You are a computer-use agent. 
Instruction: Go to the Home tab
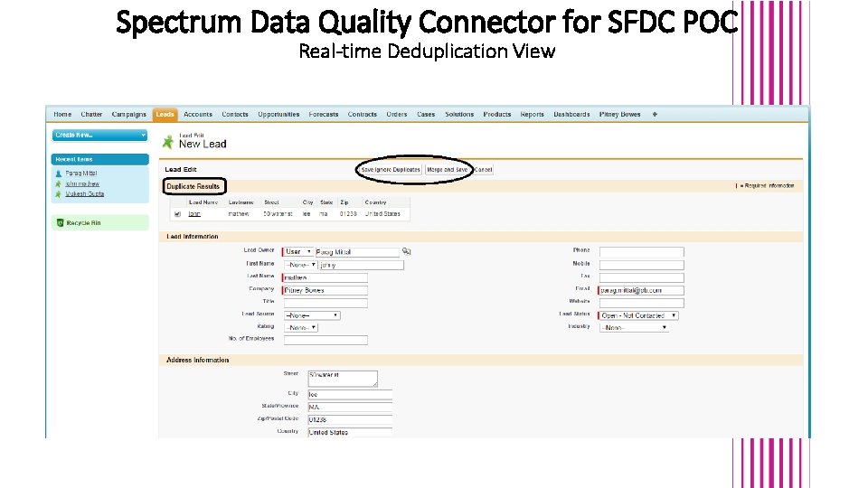(62, 115)
